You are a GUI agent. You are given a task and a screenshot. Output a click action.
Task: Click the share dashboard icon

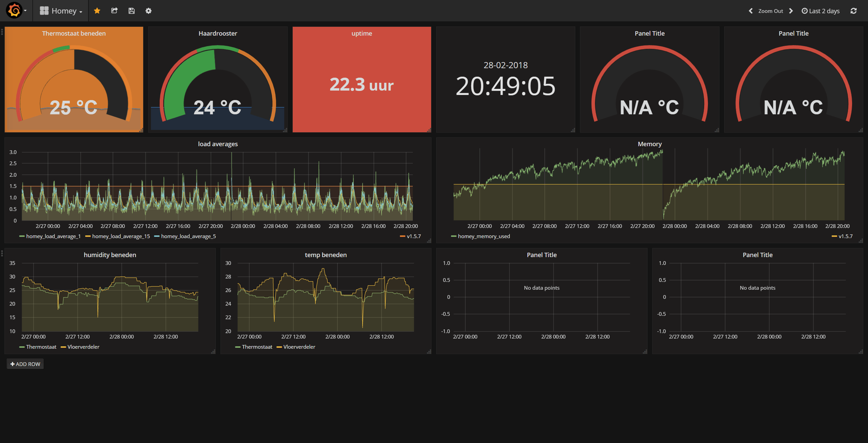[114, 11]
